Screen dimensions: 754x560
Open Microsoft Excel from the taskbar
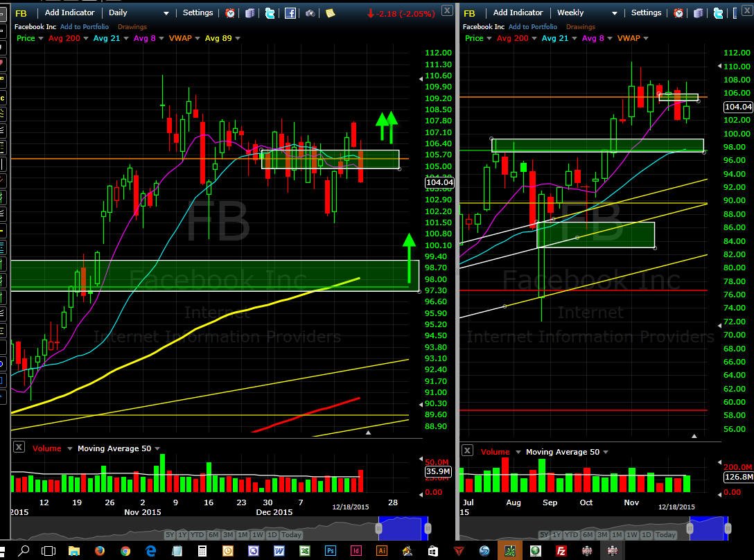[x=304, y=551]
